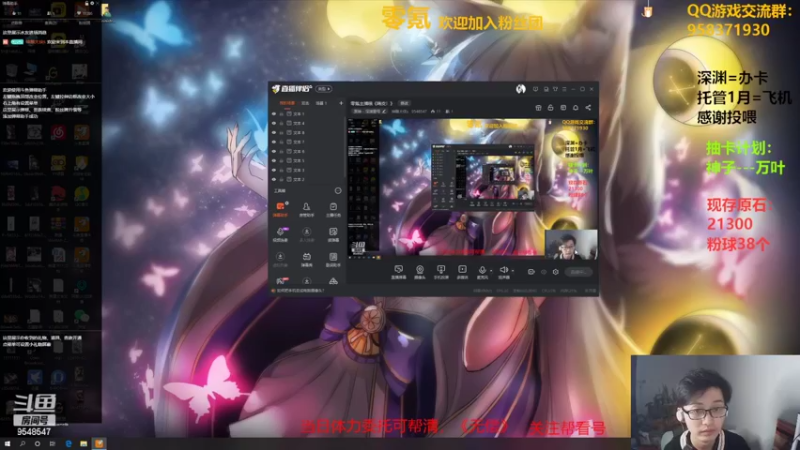Click the record camera icon near settings

pos(531,272)
